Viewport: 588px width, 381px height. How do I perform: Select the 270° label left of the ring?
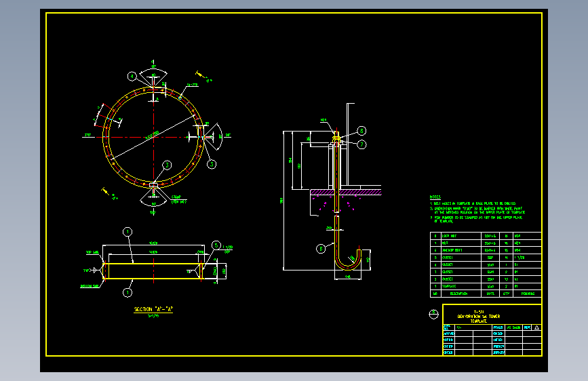coord(87,135)
